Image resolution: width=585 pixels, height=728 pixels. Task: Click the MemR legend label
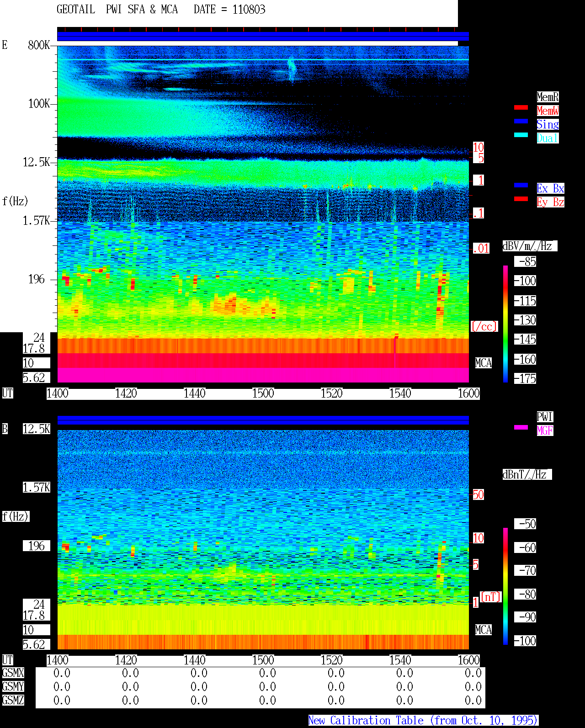tap(548, 97)
